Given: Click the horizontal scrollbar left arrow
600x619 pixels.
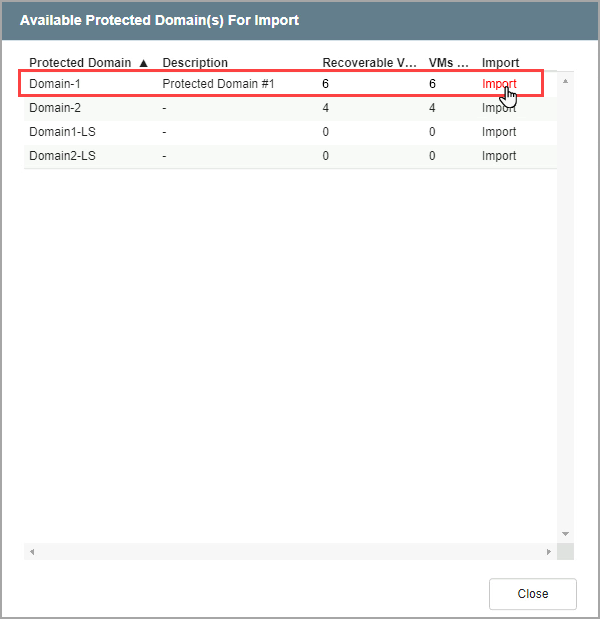Looking at the screenshot, I should point(32,552).
